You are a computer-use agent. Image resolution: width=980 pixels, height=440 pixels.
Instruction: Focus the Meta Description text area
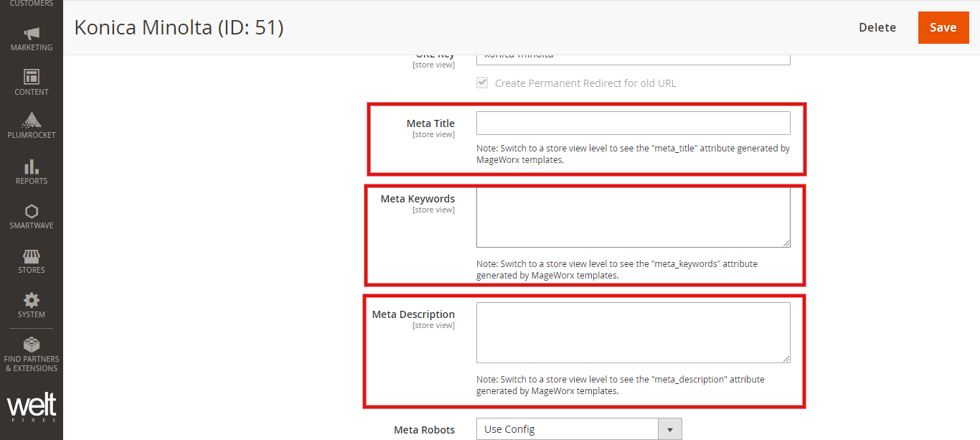633,332
